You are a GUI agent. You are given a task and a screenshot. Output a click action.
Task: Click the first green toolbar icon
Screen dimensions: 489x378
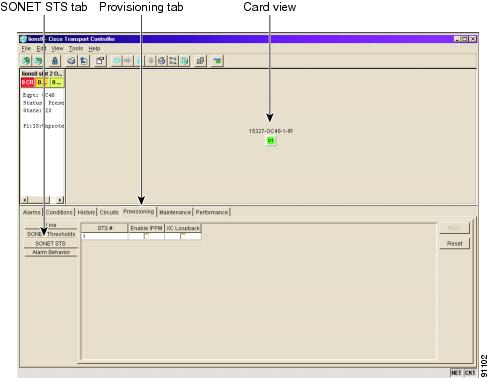pos(26,61)
